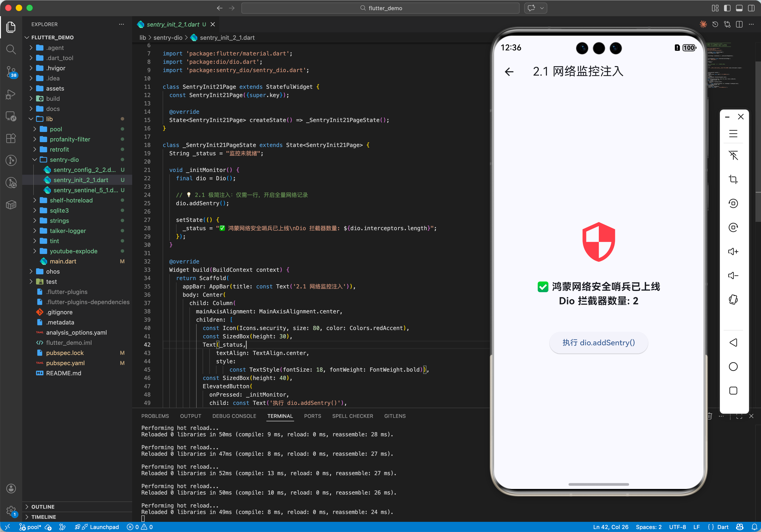
Task: Expand the OUTLINE section
Action: [x=43, y=507]
